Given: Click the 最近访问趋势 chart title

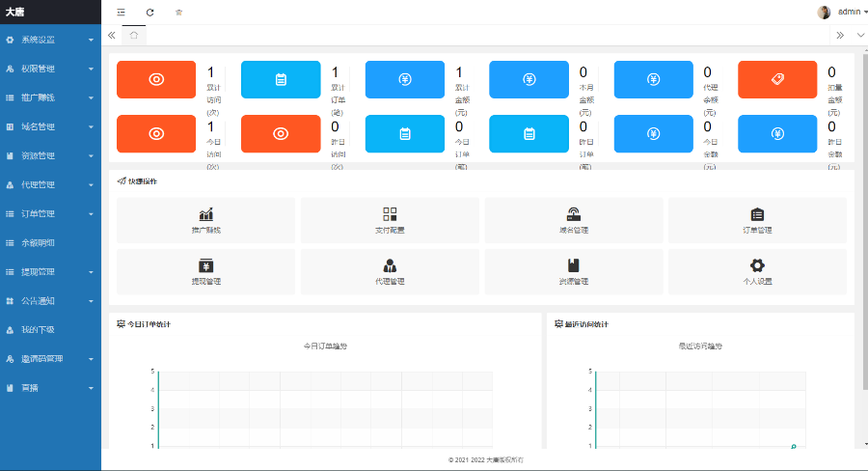Looking at the screenshot, I should 700,346.
